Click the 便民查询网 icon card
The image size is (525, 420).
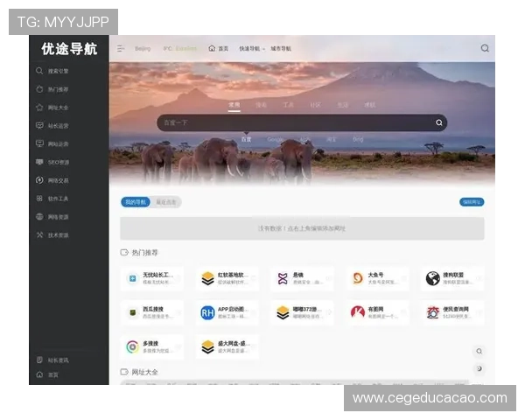[x=451, y=312]
